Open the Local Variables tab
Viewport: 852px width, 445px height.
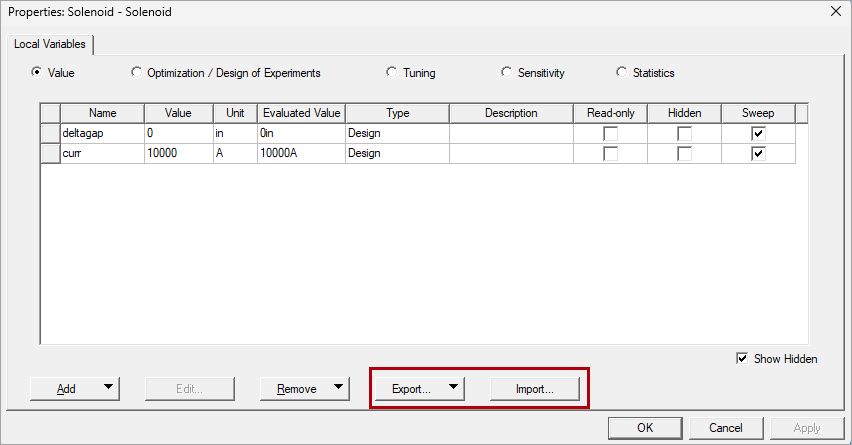tap(49, 44)
